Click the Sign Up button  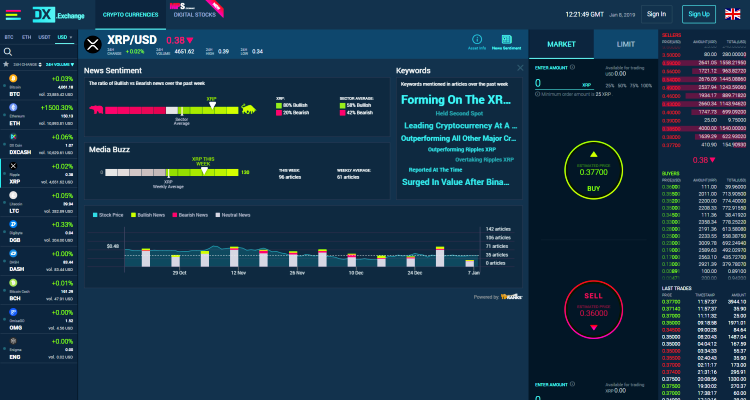point(699,14)
